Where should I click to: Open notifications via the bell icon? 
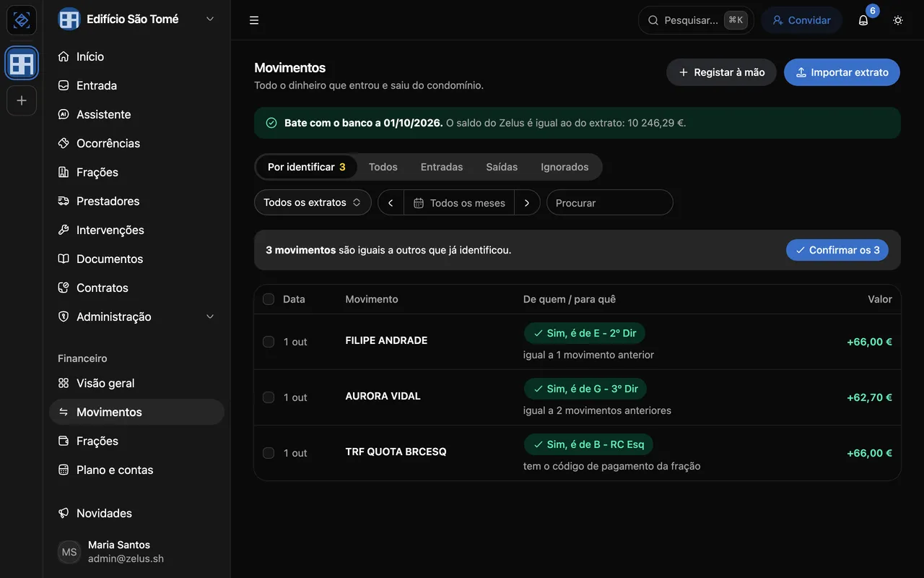pyautogui.click(x=863, y=20)
